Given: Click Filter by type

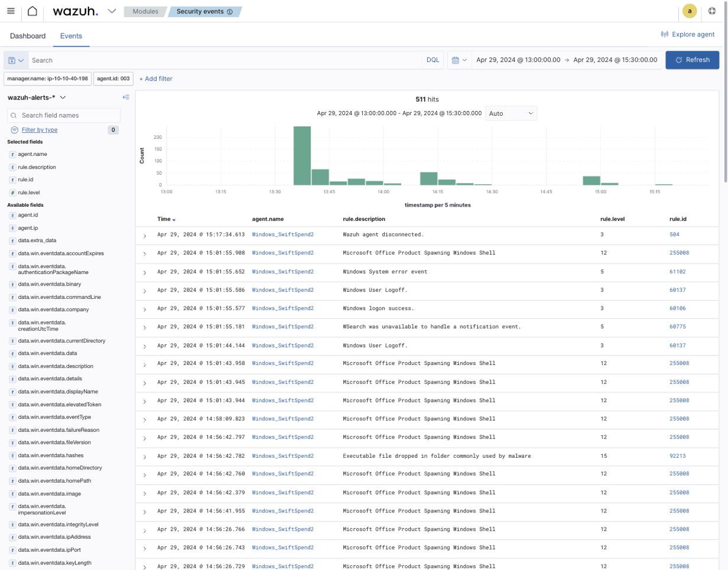Looking at the screenshot, I should pos(39,130).
